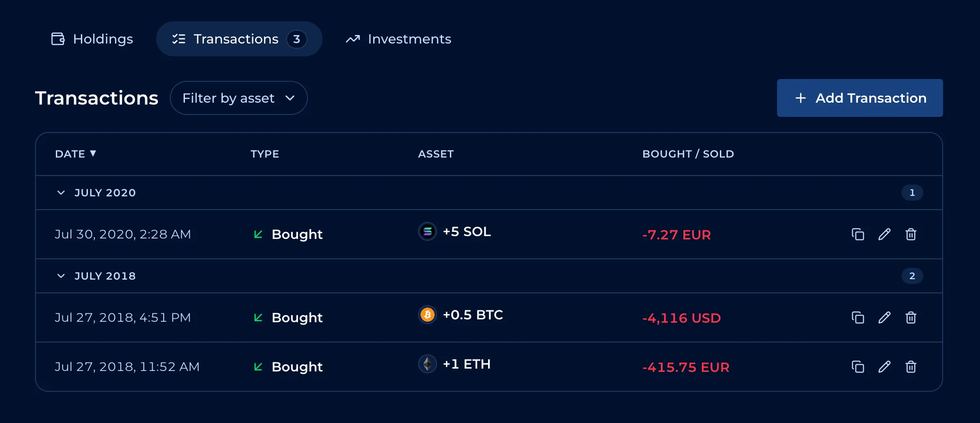The width and height of the screenshot is (980, 423).
Task: Click the Ethereum coin icon
Action: 428,364
